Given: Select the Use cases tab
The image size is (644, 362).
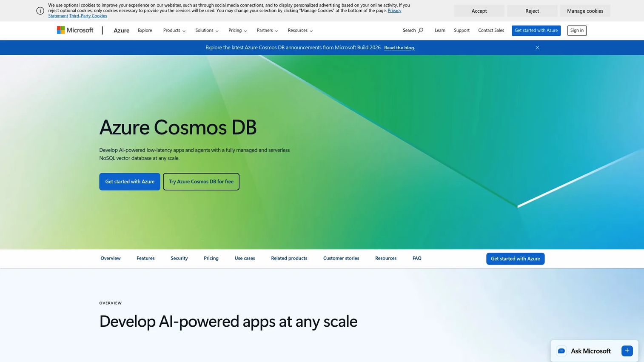Looking at the screenshot, I should [245, 258].
